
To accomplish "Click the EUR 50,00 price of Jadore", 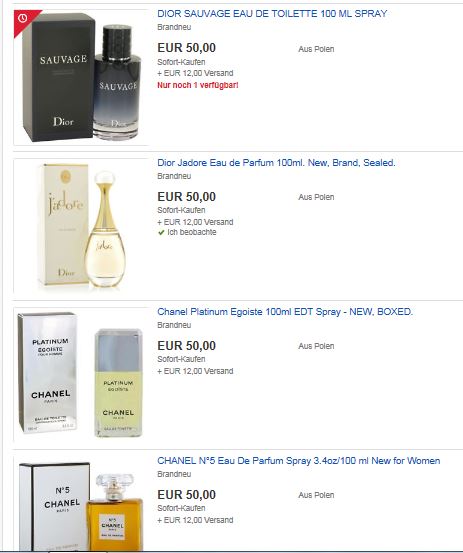I will pyautogui.click(x=187, y=197).
